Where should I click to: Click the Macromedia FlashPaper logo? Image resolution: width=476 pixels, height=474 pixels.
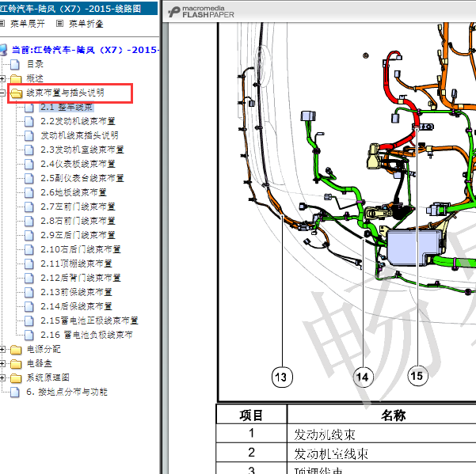pos(201,12)
